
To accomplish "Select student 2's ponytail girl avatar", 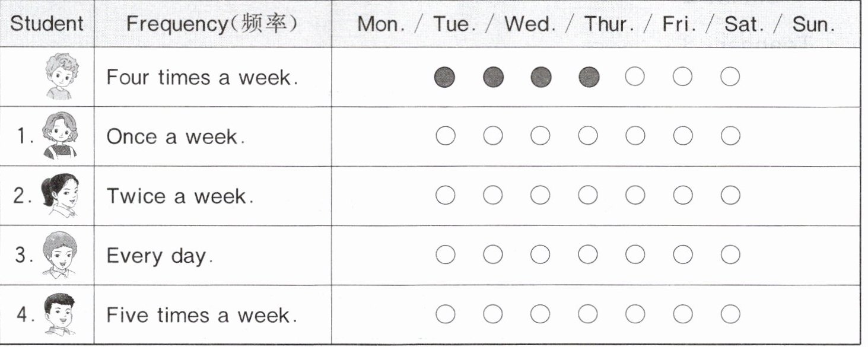I will (59, 196).
